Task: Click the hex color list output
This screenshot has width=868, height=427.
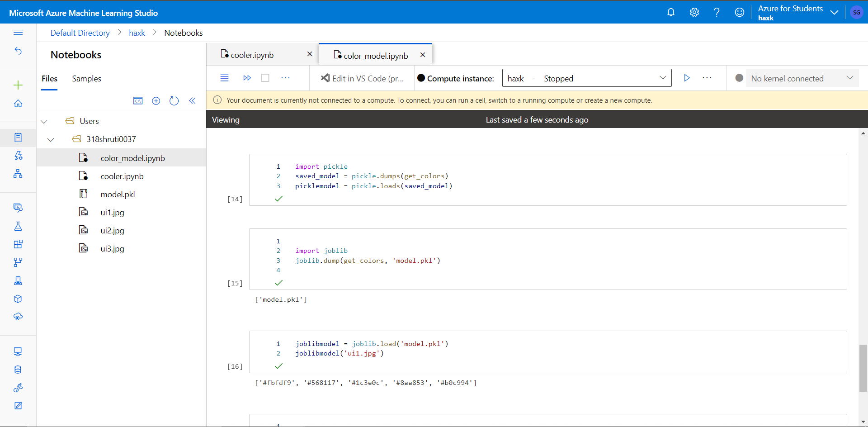Action: (x=366, y=383)
